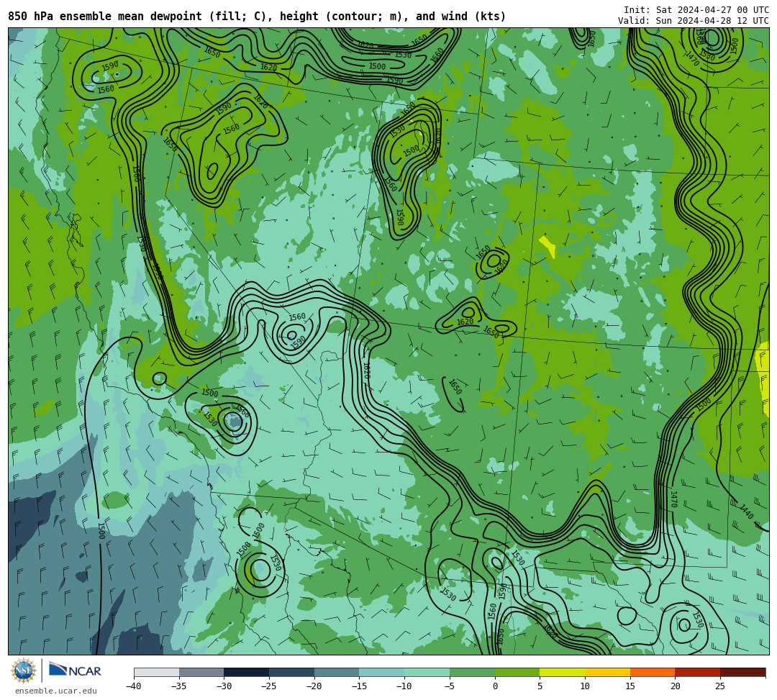Screen dimensions: 777x700
Task: Click the -10 colorbar tick label
Action: [x=404, y=686]
